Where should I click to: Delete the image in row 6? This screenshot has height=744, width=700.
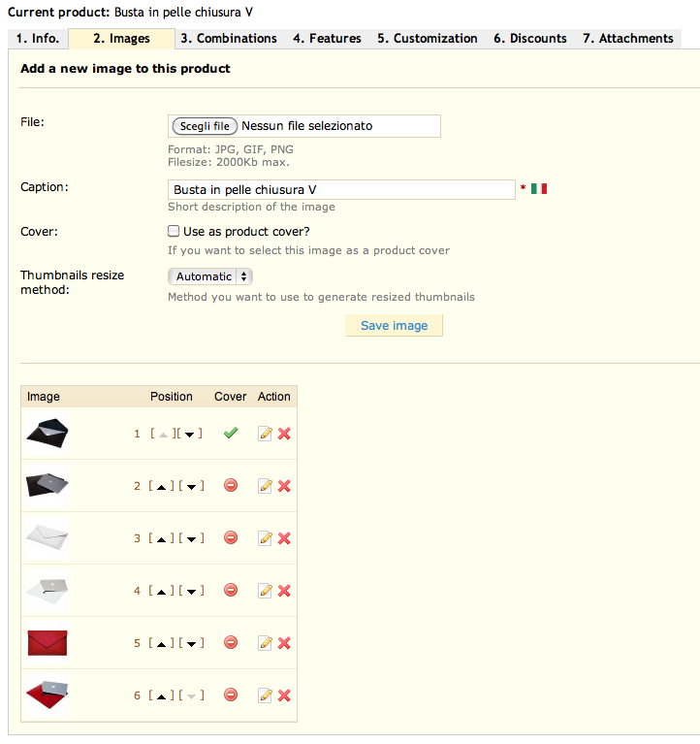284,695
